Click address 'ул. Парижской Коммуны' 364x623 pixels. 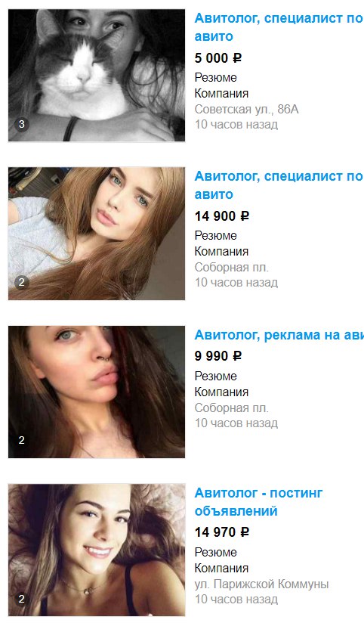click(261, 584)
